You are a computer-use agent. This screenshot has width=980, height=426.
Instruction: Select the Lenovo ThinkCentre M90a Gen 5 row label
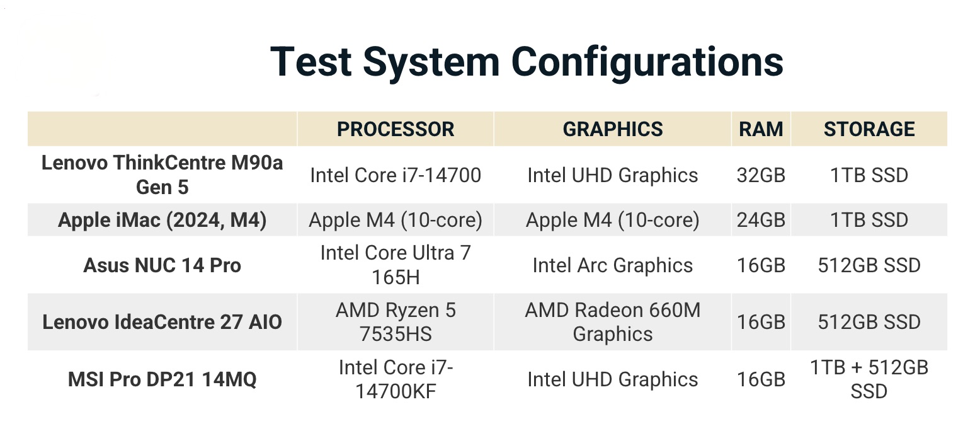[162, 175]
